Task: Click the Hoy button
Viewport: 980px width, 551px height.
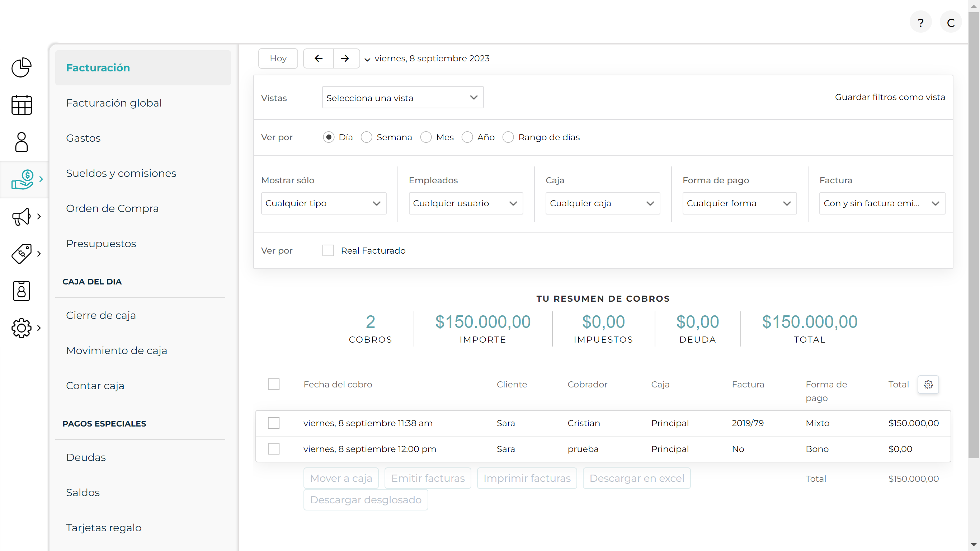Action: click(278, 58)
